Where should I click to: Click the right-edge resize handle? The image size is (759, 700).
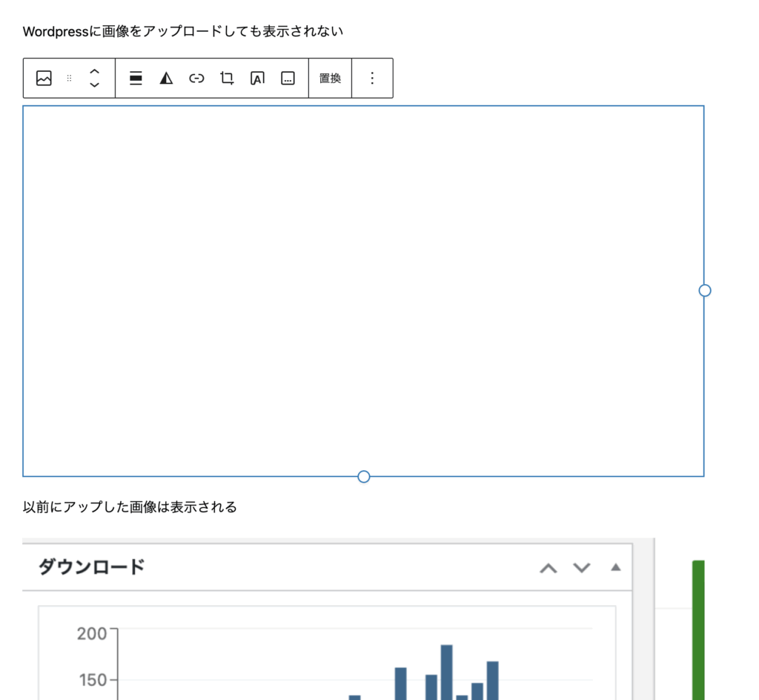coord(705,291)
